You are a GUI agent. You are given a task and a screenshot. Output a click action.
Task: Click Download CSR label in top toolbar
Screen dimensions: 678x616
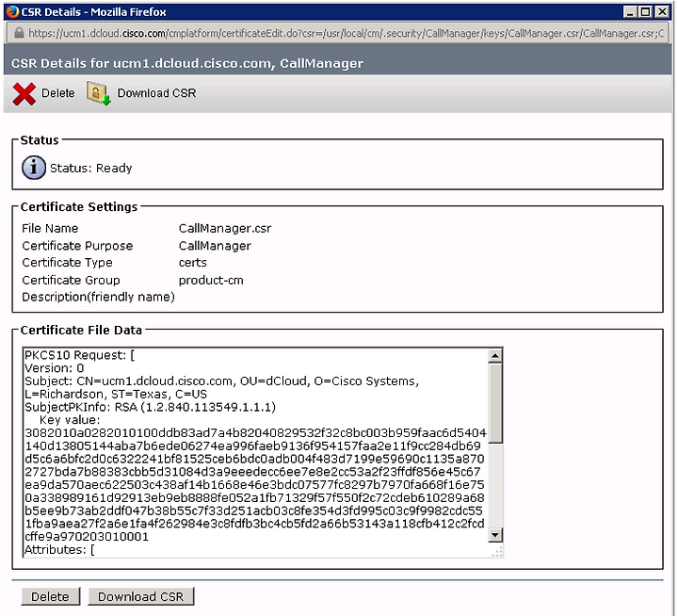156,93
